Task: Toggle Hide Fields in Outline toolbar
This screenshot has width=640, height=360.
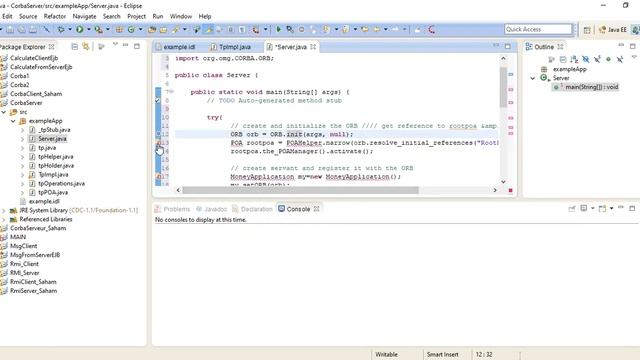Action: tap(586, 60)
